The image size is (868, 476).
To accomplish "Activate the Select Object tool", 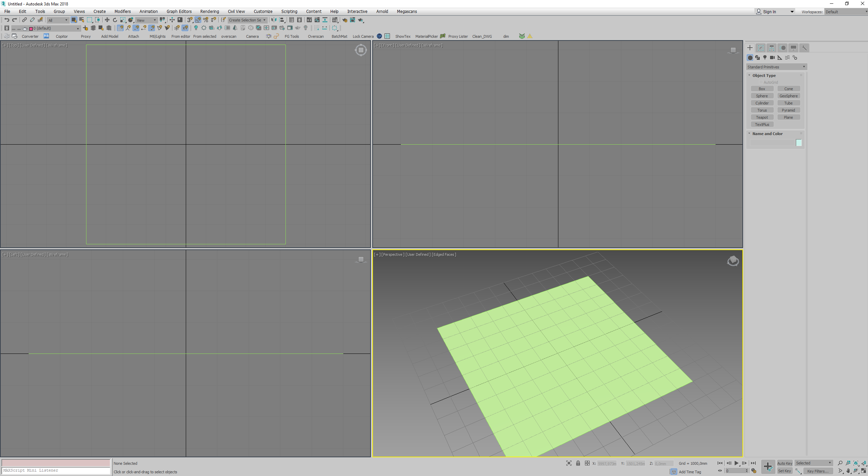I will coord(73,20).
